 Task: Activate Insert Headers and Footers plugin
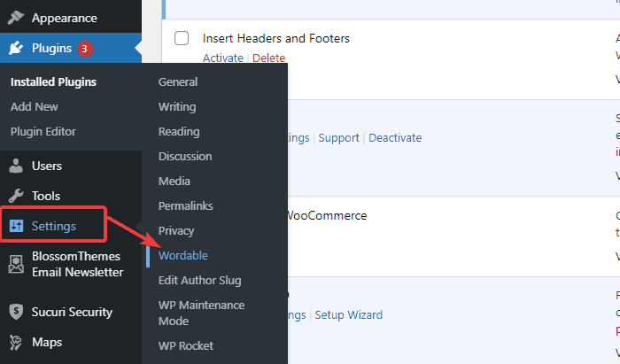coord(223,58)
